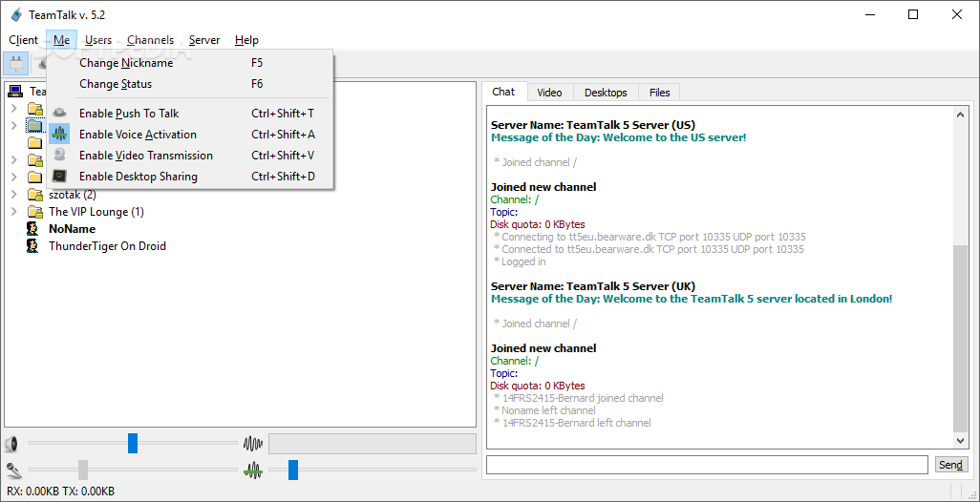Select the highlighted folder icon in channel tree
This screenshot has height=502, width=980.
click(x=35, y=126)
